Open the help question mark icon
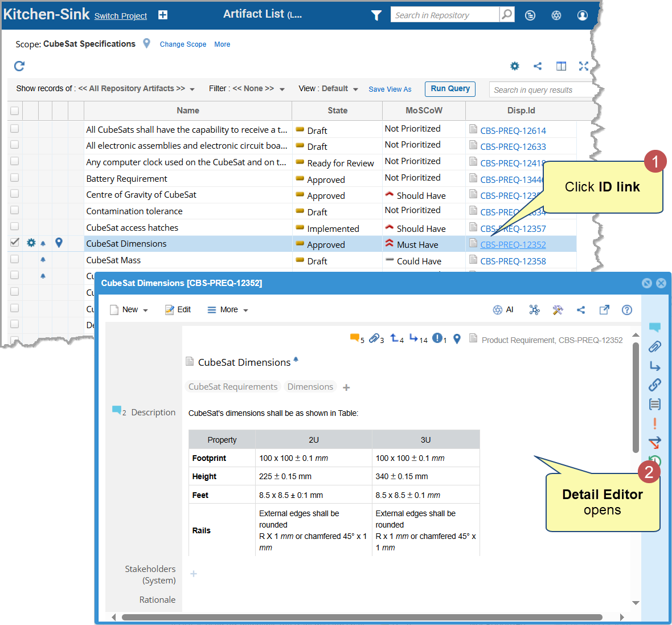Viewport: 672px width, 625px height. point(626,310)
